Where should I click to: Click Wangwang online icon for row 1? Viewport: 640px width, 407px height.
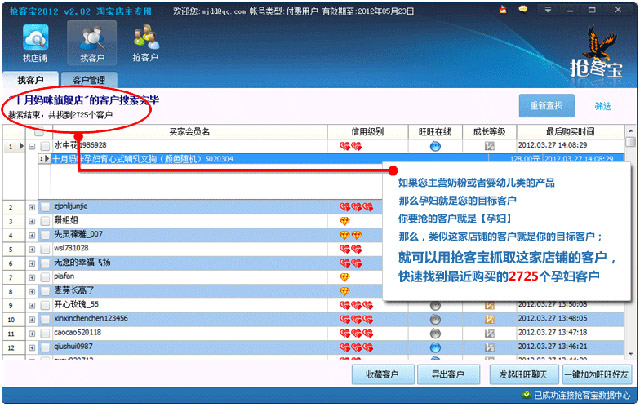(x=436, y=146)
